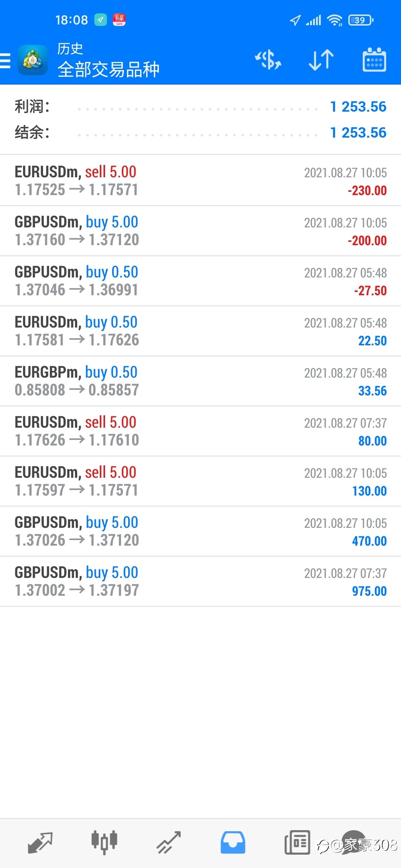This screenshot has height=868, width=401.
Task: Tap the MetaTrader 4 app logo
Action: point(33,60)
